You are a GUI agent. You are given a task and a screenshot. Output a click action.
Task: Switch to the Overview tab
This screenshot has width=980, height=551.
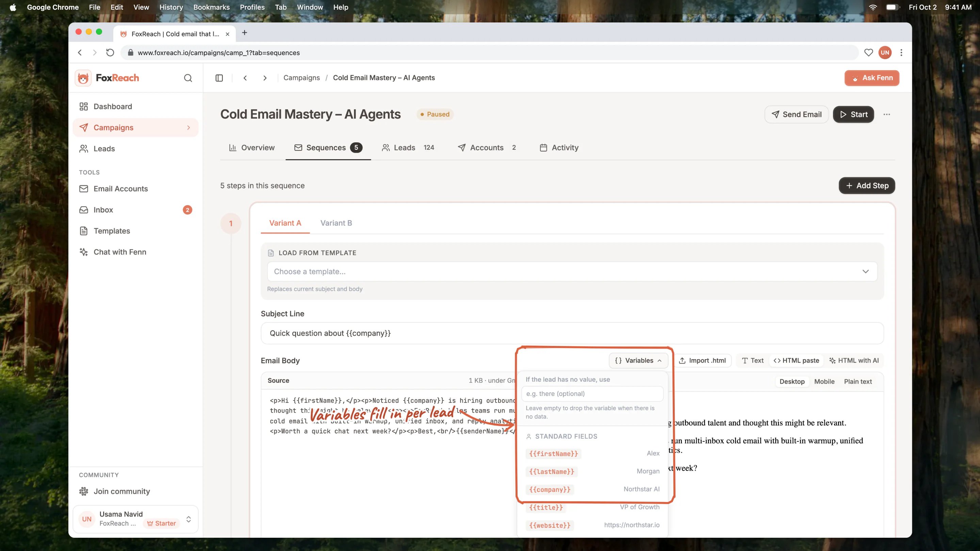[x=251, y=148]
